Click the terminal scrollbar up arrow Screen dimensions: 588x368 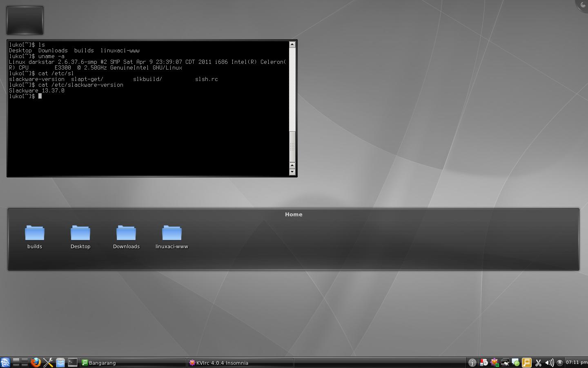(x=292, y=44)
